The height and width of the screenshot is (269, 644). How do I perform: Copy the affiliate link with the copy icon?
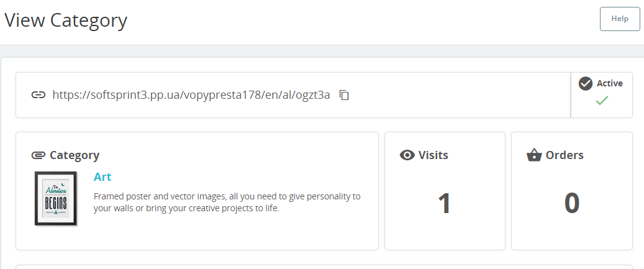(x=344, y=95)
